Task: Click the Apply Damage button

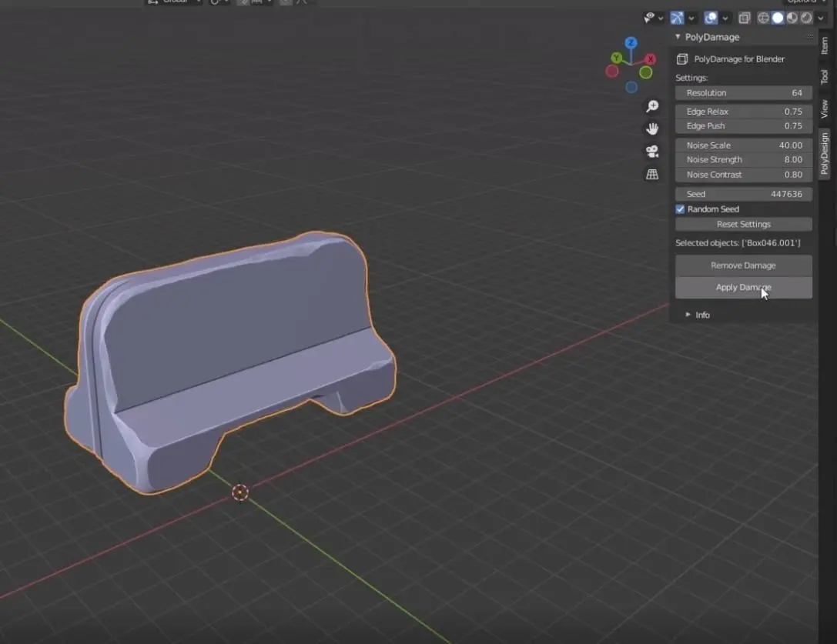Action: pyautogui.click(x=744, y=288)
